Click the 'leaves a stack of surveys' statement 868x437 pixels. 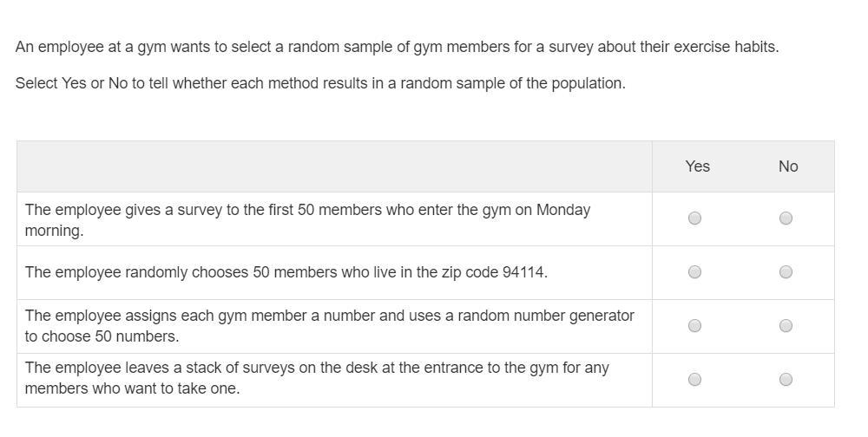[x=317, y=377]
